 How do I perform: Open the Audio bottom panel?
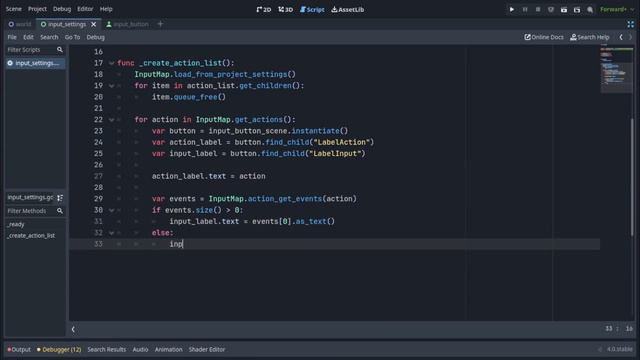[x=140, y=349]
